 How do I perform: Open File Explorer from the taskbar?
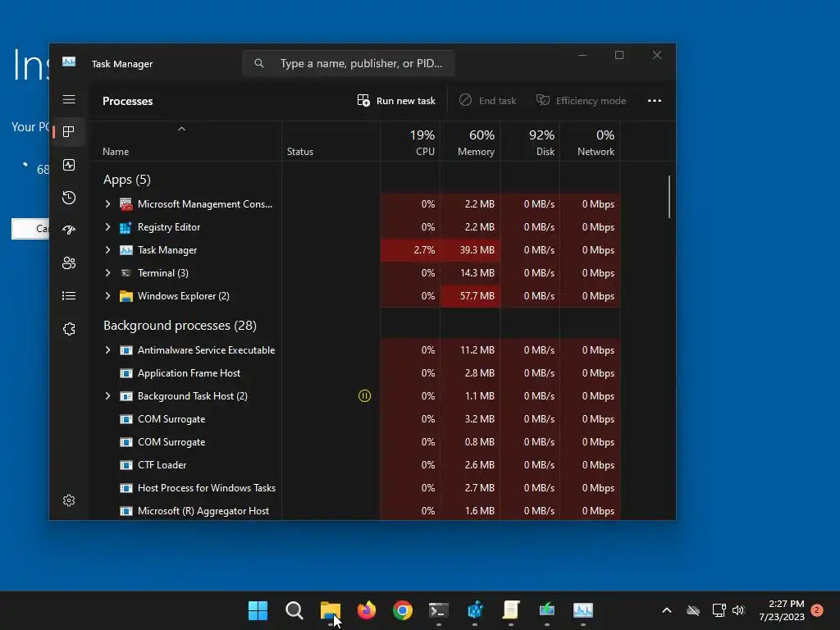[x=330, y=610]
